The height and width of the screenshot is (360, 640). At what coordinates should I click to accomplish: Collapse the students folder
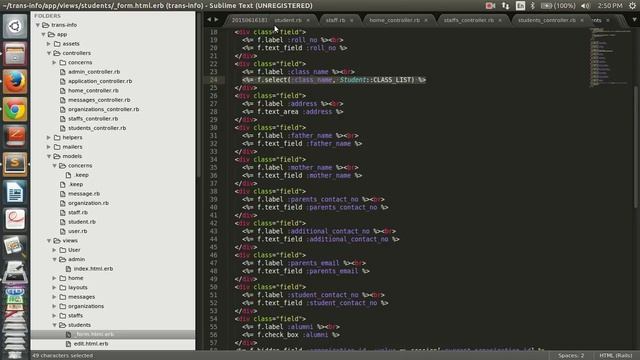54,325
